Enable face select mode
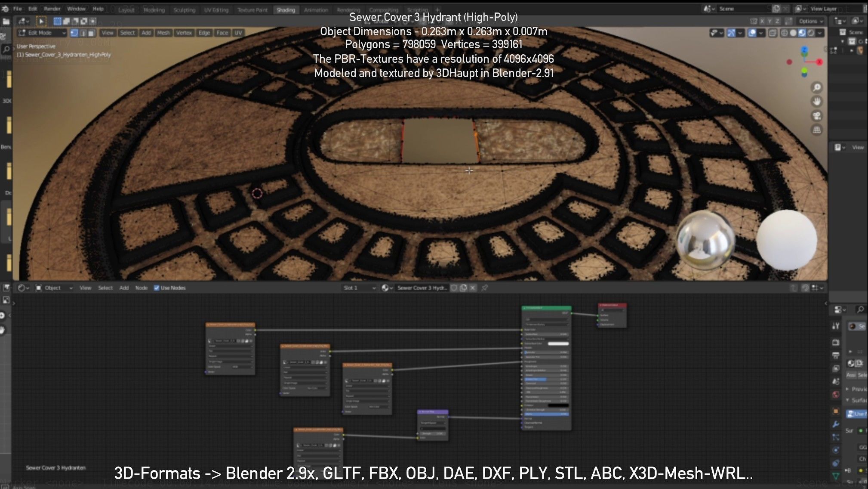 (x=92, y=33)
